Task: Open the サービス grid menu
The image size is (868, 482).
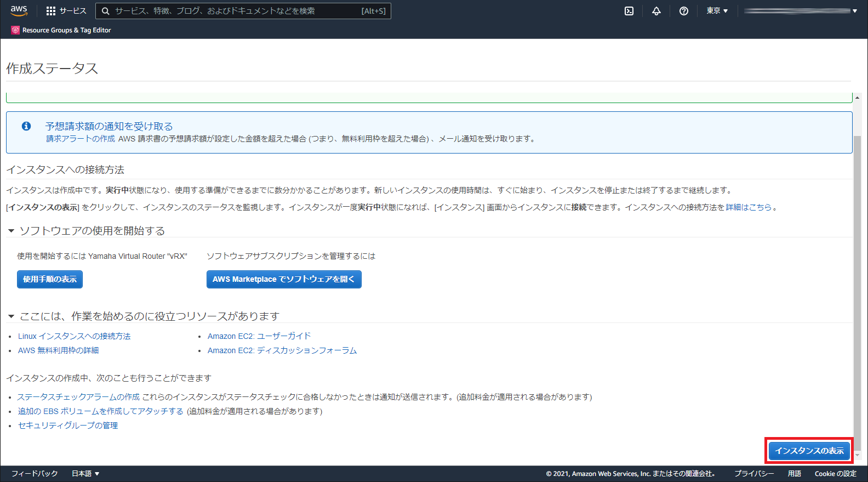Action: tap(66, 11)
